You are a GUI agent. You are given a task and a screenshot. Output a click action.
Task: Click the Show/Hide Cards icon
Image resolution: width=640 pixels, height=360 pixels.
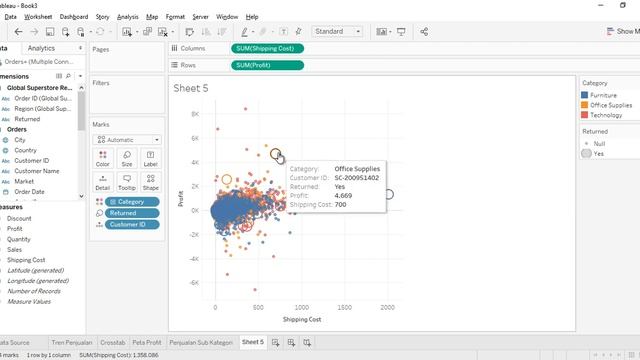381,32
